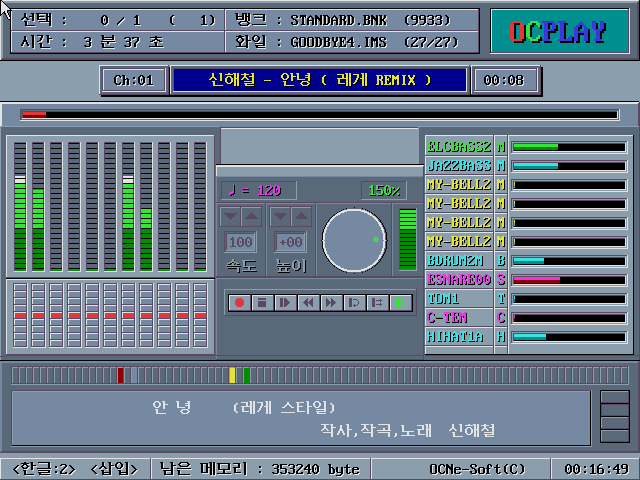
Task: Select the HIHAT1A instrument row
Action: [x=459, y=337]
